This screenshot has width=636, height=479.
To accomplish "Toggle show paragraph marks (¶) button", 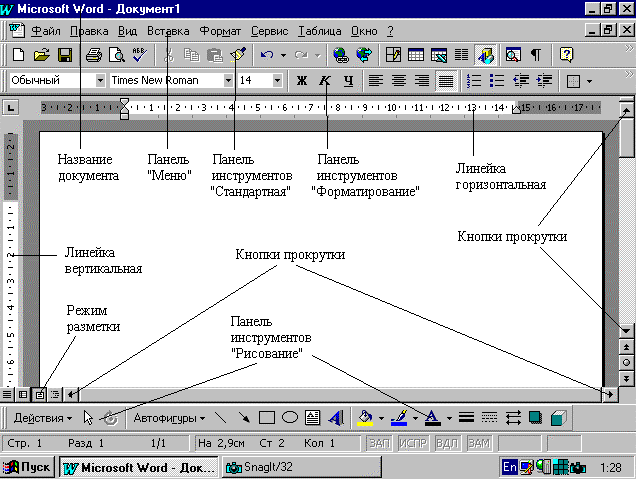I will 536,55.
